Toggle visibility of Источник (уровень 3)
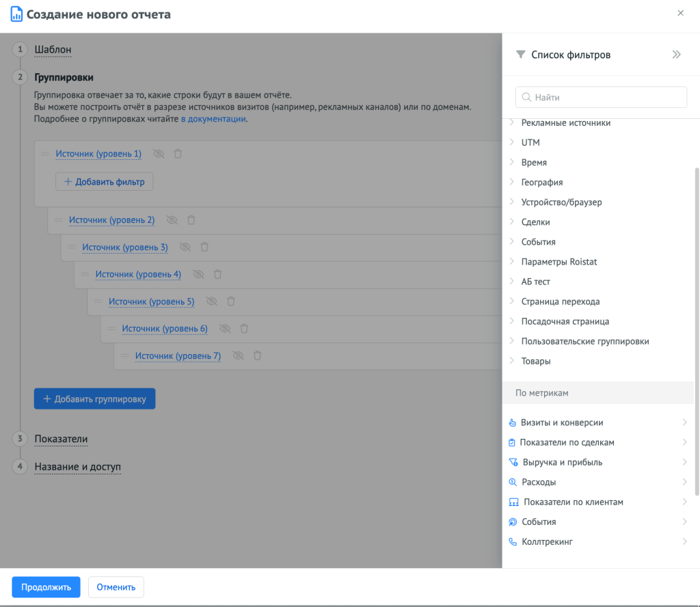This screenshot has width=700, height=607. 185,247
